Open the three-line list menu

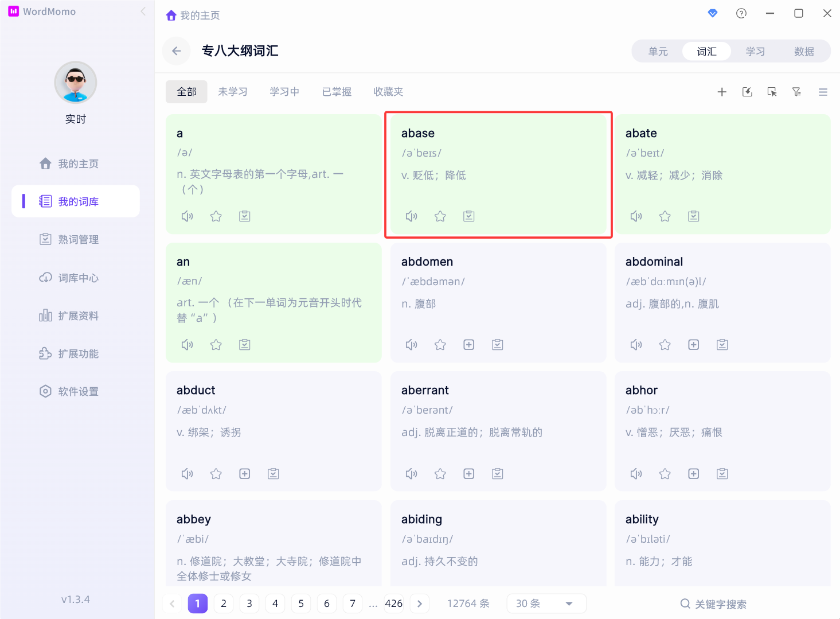coord(823,92)
